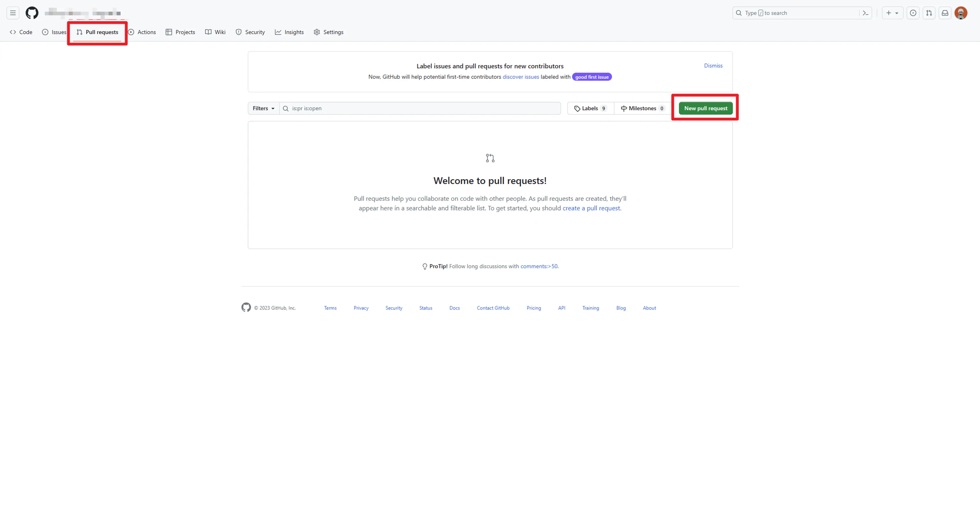The image size is (980, 527).
Task: Open the Terms footer link
Action: (x=330, y=308)
